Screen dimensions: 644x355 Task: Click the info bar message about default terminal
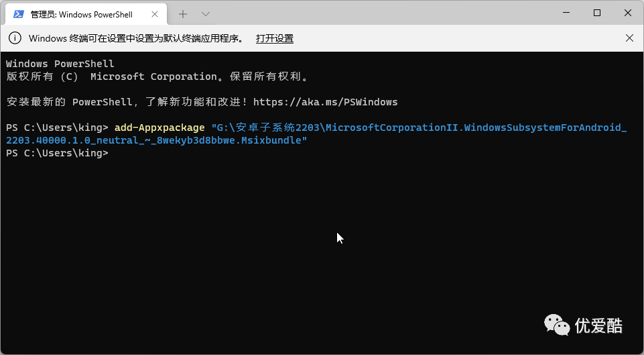pos(136,39)
